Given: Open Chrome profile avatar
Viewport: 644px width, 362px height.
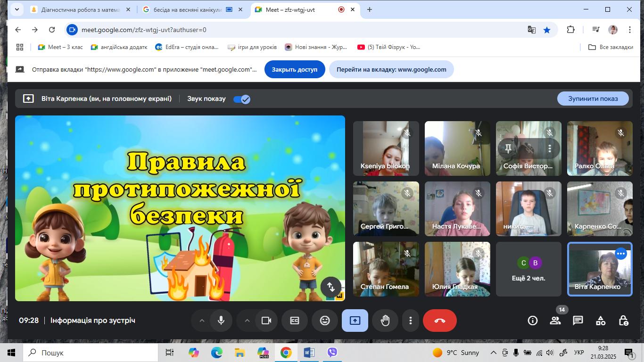Looking at the screenshot, I should (x=613, y=30).
